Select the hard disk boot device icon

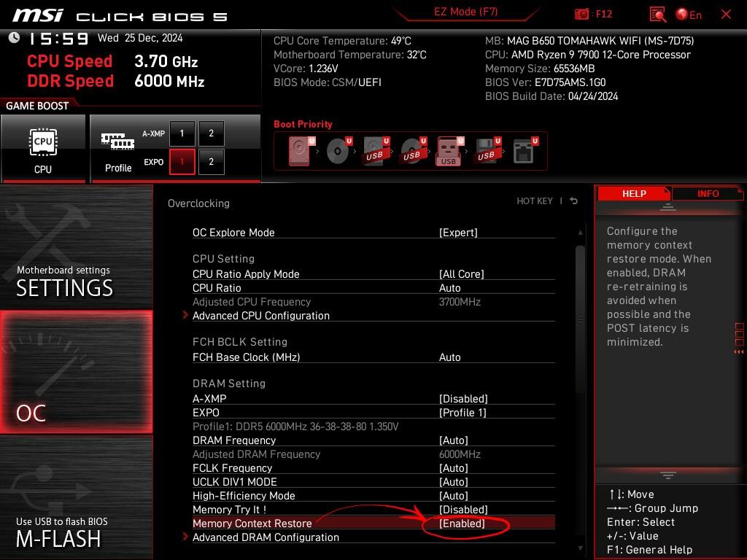[301, 151]
